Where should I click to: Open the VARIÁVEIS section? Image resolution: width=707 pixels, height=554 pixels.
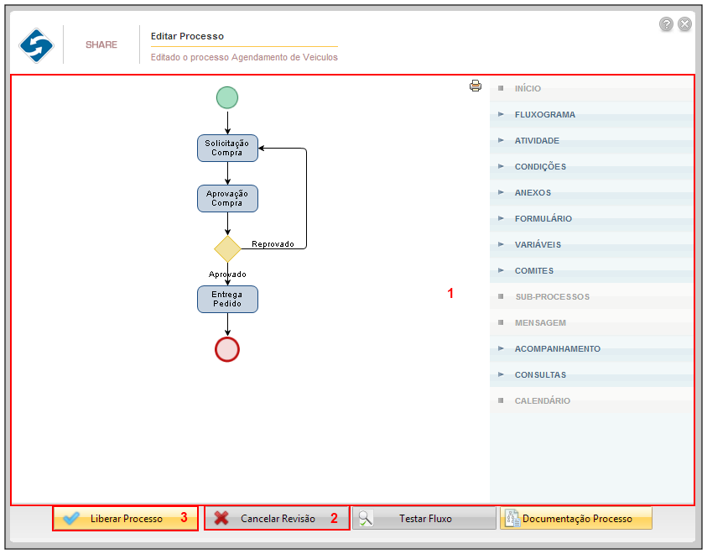pyautogui.click(x=592, y=245)
